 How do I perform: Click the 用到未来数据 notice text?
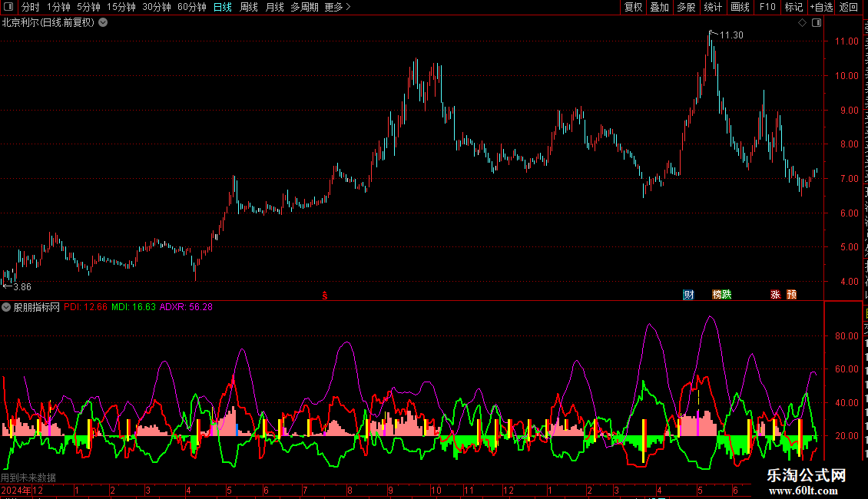click(28, 478)
